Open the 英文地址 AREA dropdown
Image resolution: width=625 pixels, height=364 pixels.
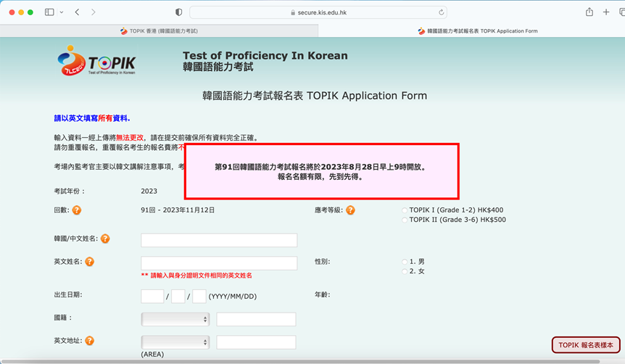click(x=175, y=342)
